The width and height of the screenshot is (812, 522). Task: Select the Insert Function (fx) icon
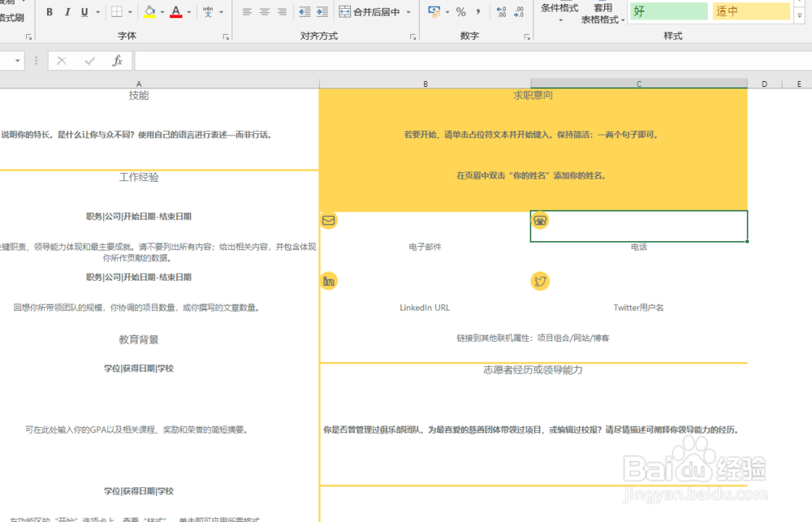[x=118, y=60]
